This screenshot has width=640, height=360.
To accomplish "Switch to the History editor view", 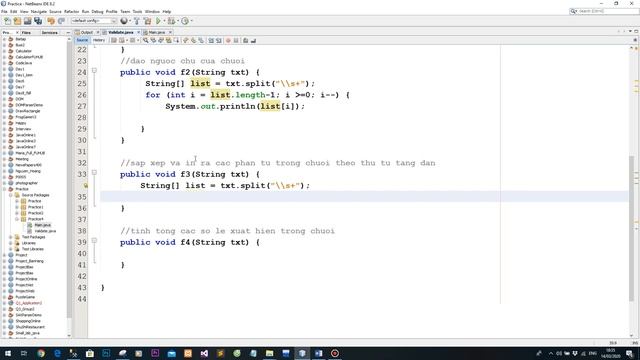I will pyautogui.click(x=98, y=40).
